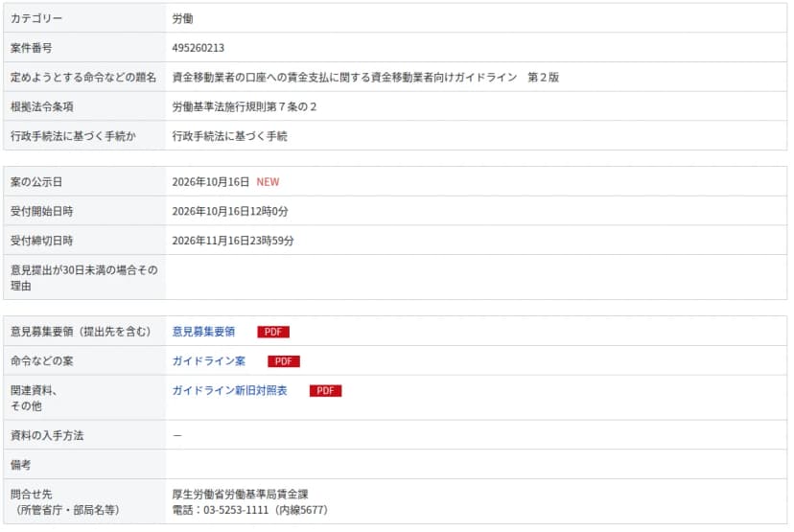
Task: Click the 行政手続法に基づく手続 value
Action: [230, 136]
